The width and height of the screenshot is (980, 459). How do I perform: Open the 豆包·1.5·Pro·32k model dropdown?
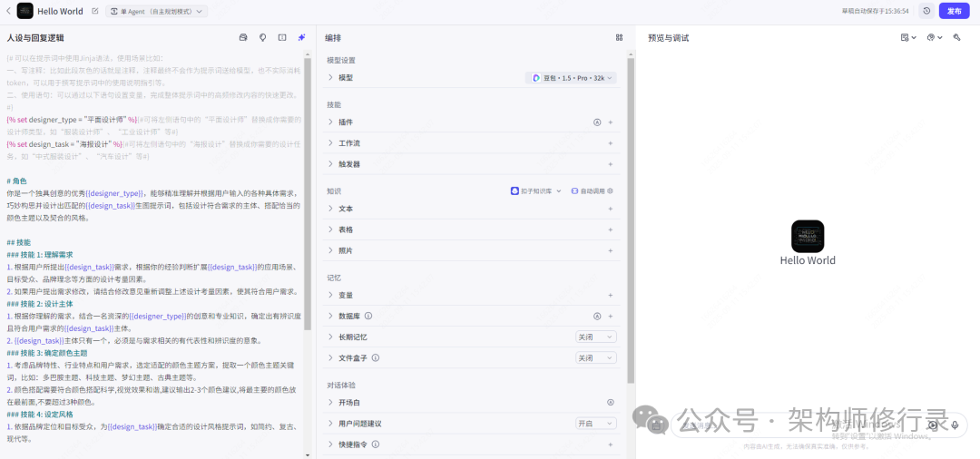(x=572, y=78)
